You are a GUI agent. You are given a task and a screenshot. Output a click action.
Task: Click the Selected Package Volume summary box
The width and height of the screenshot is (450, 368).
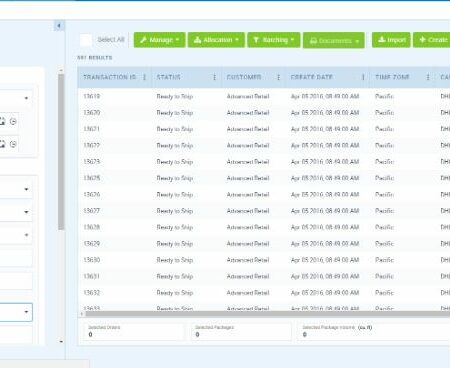coord(373,331)
